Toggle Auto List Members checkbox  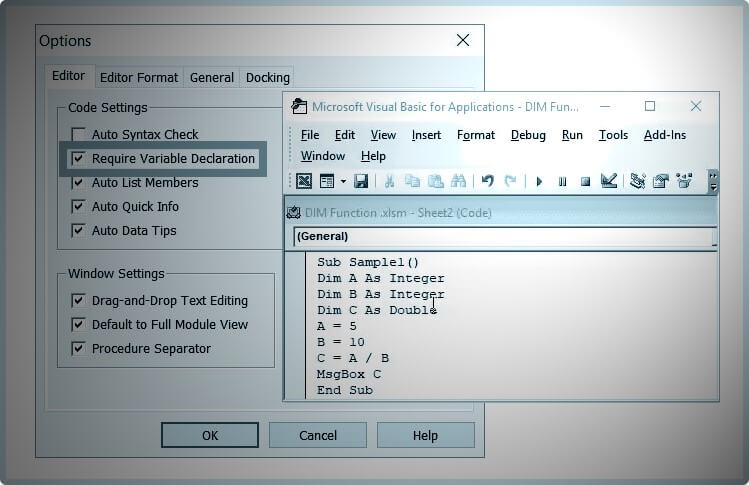pyautogui.click(x=78, y=183)
